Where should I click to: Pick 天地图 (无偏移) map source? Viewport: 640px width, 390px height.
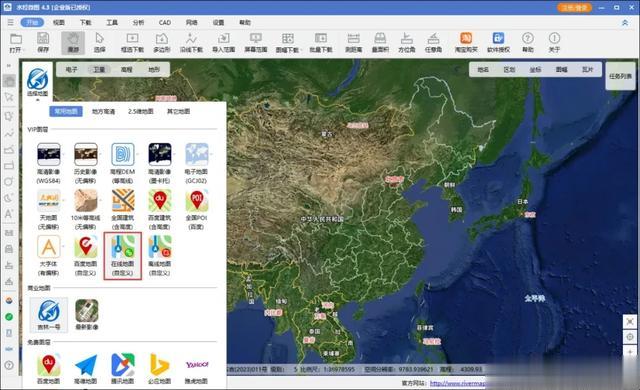coord(49,209)
